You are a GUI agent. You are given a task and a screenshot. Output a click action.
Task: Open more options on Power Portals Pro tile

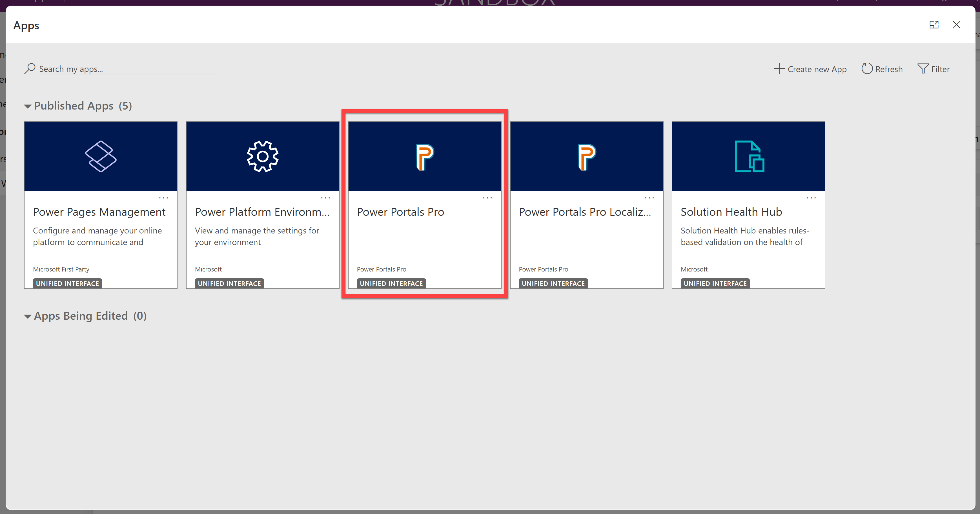click(487, 198)
